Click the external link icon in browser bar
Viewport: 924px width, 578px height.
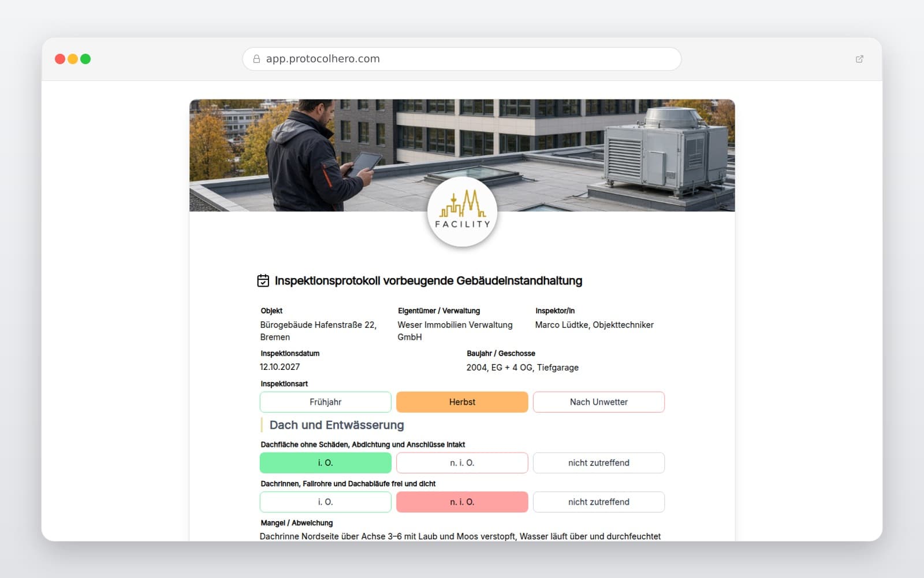click(x=859, y=59)
